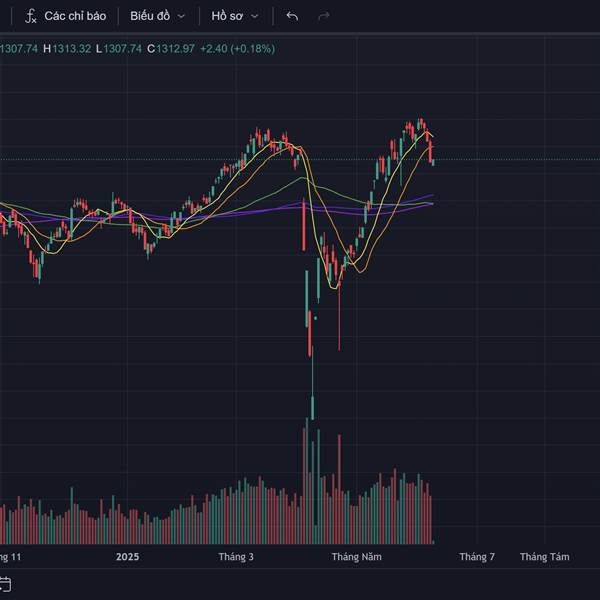The width and height of the screenshot is (600, 600).
Task: Expand the Hồ sơ dropdown
Action: coord(235,16)
